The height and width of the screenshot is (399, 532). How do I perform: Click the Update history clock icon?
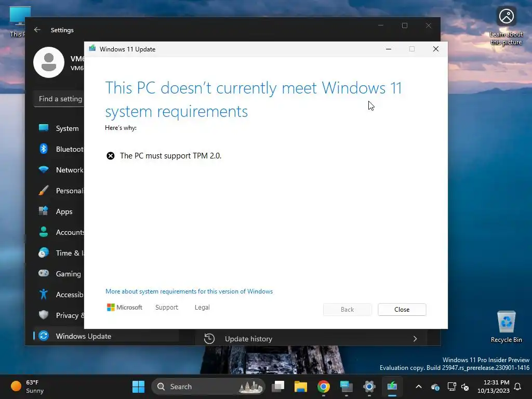pyautogui.click(x=209, y=339)
